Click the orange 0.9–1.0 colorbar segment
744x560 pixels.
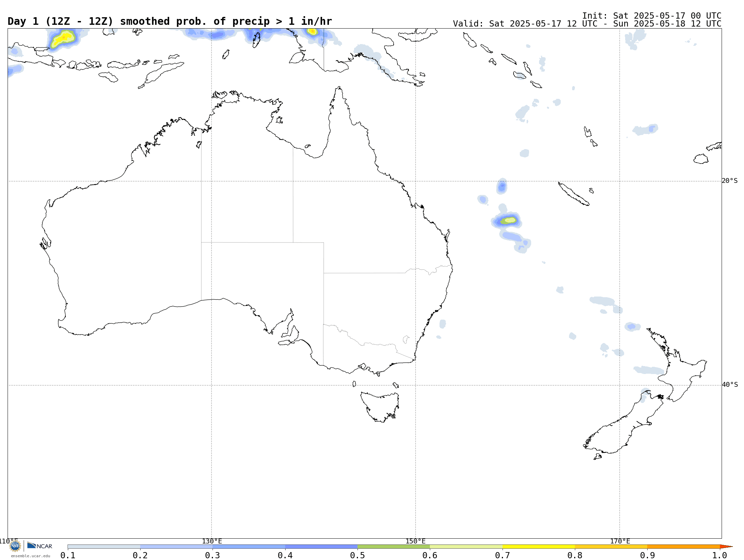(684, 547)
